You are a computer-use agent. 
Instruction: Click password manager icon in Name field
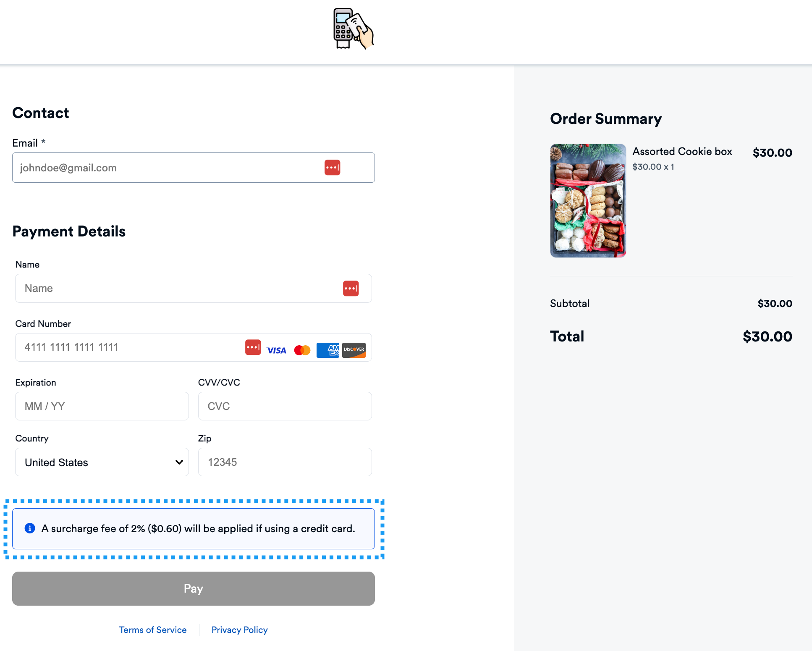point(351,289)
